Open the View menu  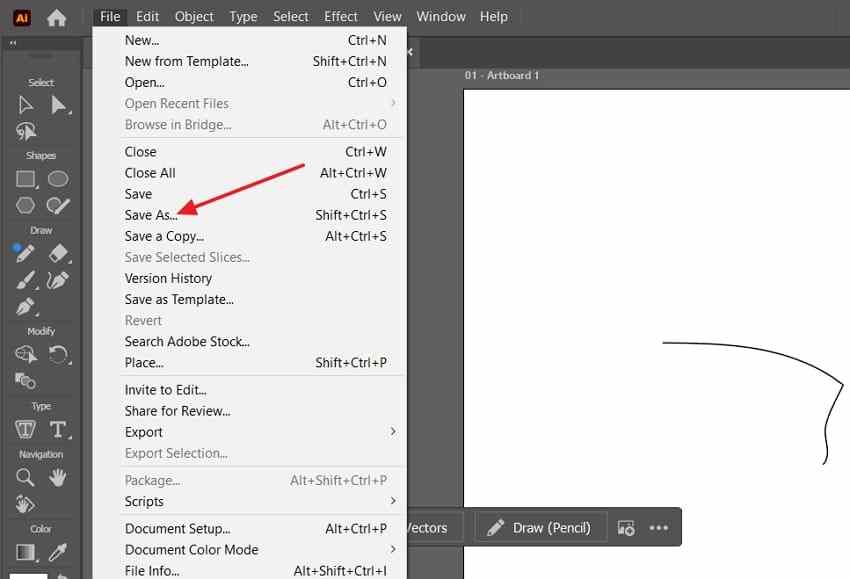click(387, 17)
